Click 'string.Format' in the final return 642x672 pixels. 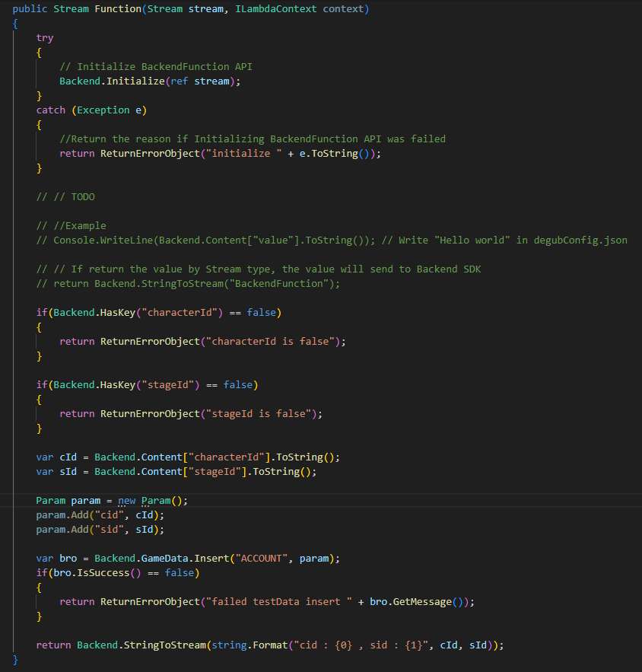pos(249,645)
